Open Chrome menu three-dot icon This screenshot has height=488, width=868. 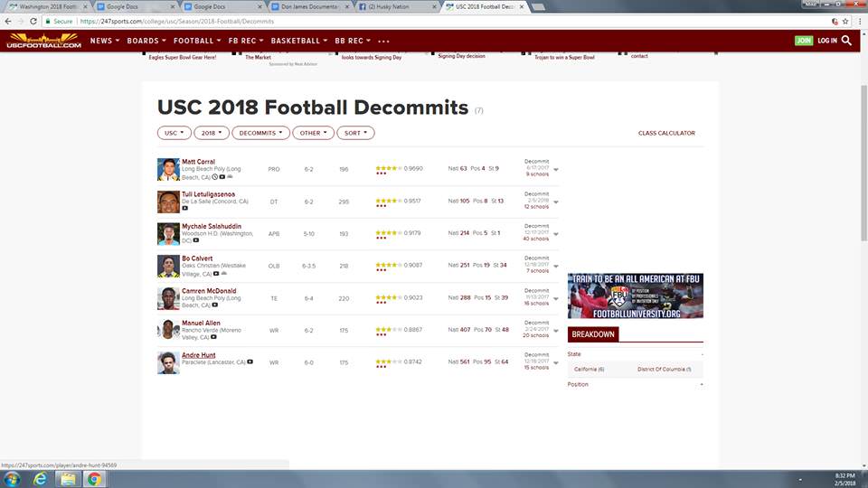tap(860, 21)
